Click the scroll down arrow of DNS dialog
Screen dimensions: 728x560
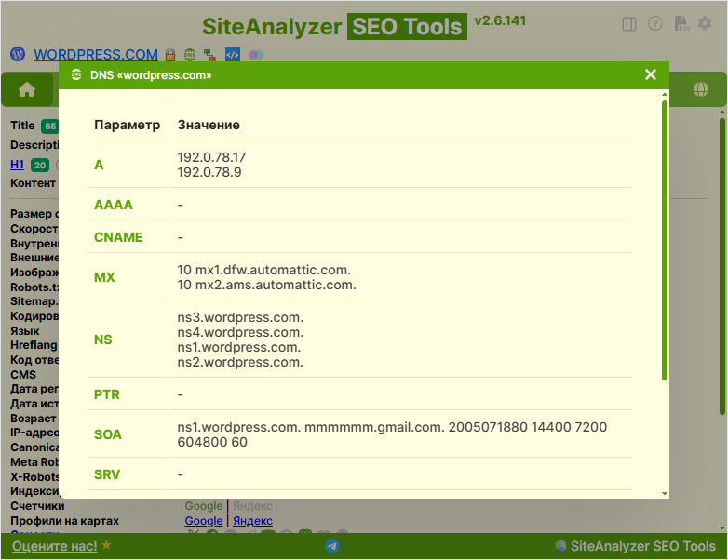[x=665, y=494]
